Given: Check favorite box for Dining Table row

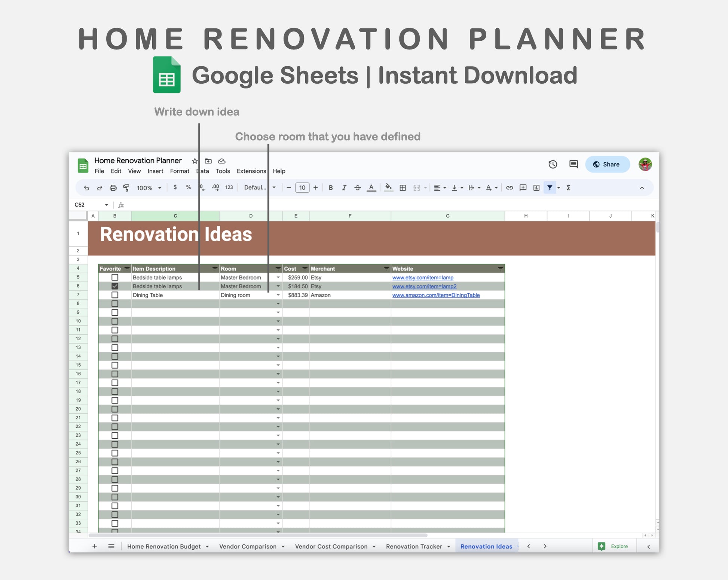Looking at the screenshot, I should tap(115, 295).
